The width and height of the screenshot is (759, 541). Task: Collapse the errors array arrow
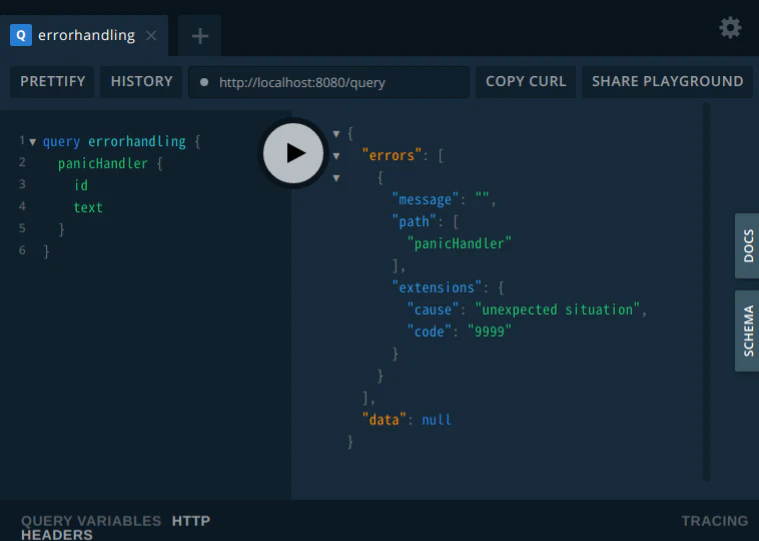(336, 156)
